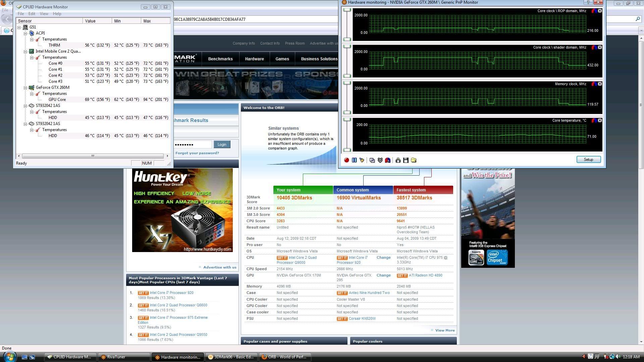Click Change link next to Core i7 920
644x362 pixels.
(x=383, y=258)
